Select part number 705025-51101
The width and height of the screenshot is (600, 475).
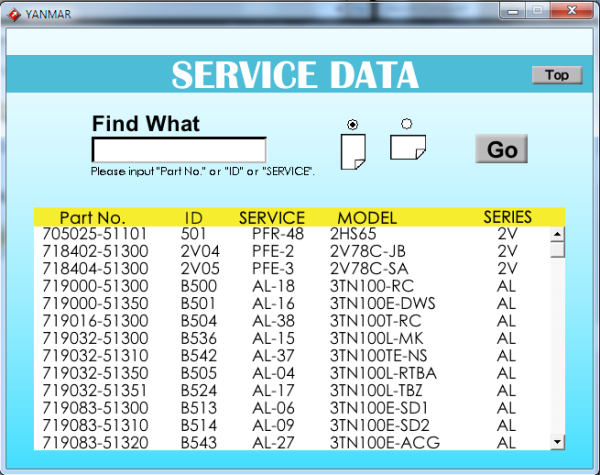(x=95, y=234)
